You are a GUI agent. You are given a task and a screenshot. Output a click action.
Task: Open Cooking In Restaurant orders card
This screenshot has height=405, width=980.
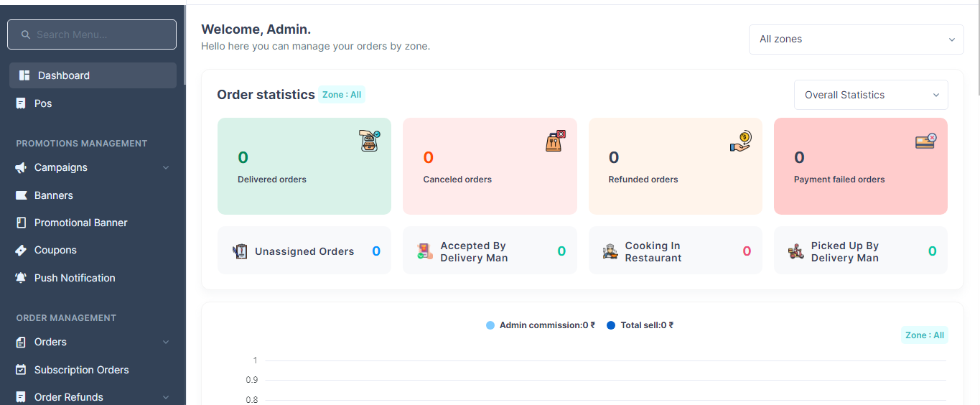676,251
